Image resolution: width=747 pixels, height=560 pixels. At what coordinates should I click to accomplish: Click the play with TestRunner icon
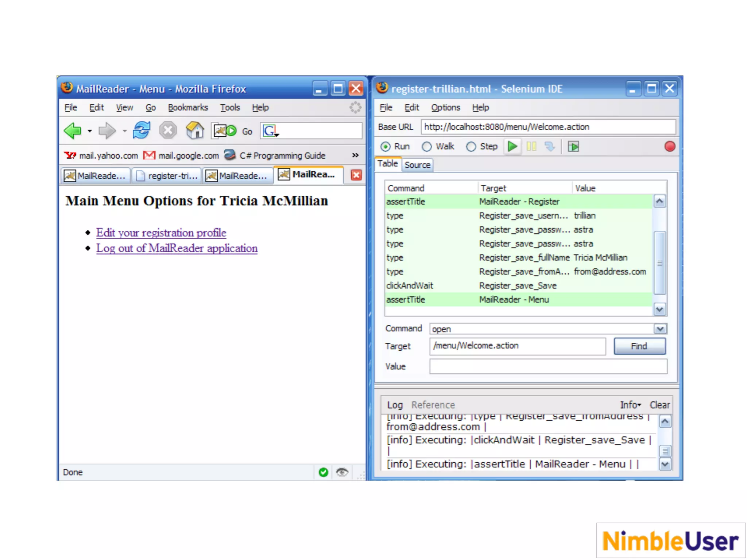point(573,147)
